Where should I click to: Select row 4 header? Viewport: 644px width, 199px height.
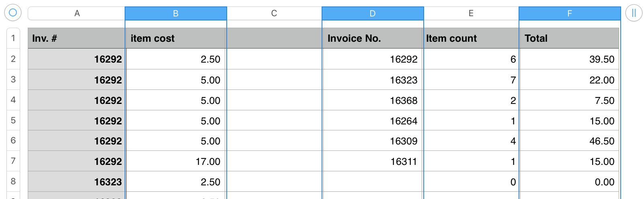[x=13, y=100]
